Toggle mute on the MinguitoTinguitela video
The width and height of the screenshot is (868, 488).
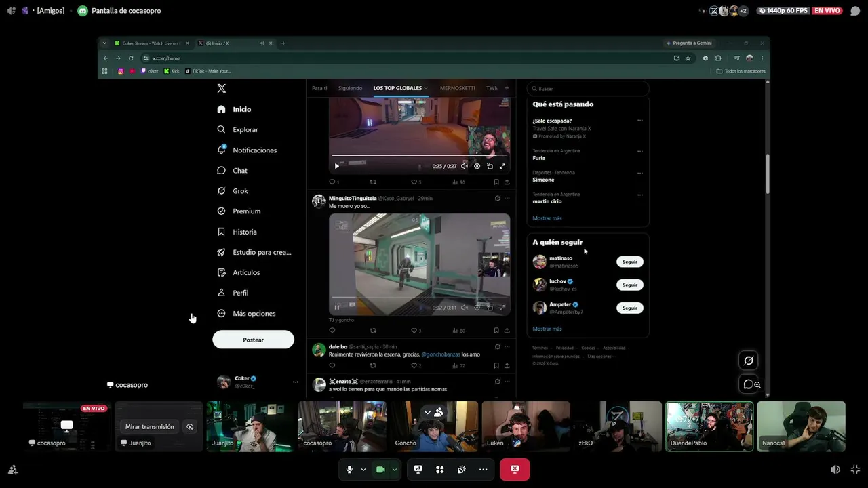(x=464, y=308)
